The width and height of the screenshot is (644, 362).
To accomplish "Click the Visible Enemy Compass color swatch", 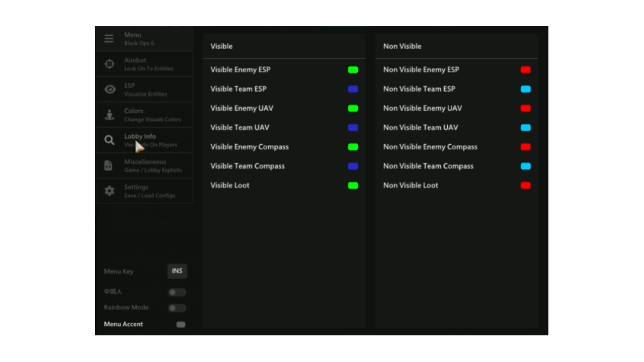I will [x=353, y=147].
